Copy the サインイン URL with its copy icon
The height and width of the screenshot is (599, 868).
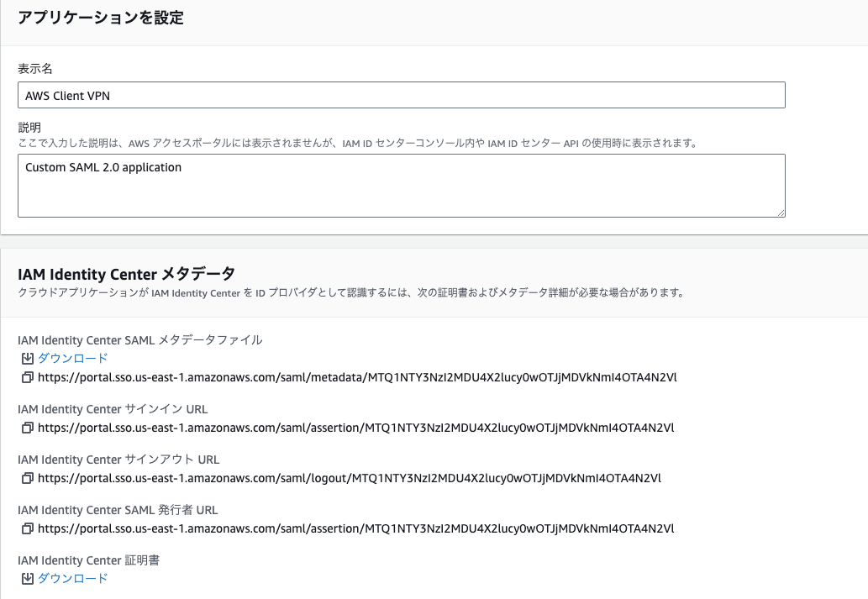tap(27, 428)
